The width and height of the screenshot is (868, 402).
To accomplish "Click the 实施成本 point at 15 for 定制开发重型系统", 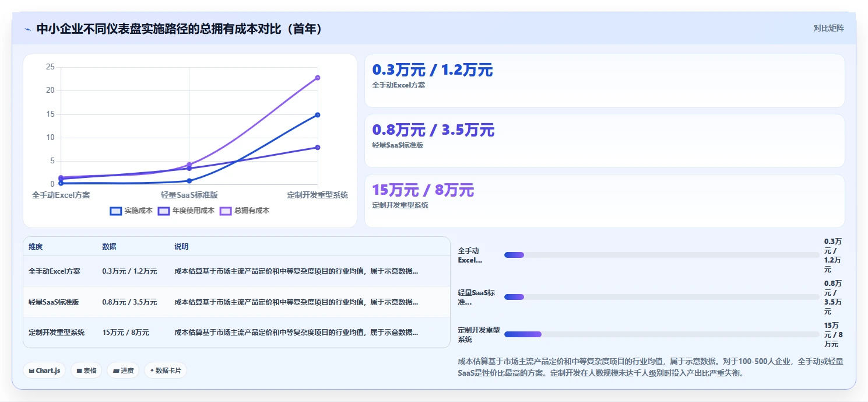I will (x=318, y=115).
